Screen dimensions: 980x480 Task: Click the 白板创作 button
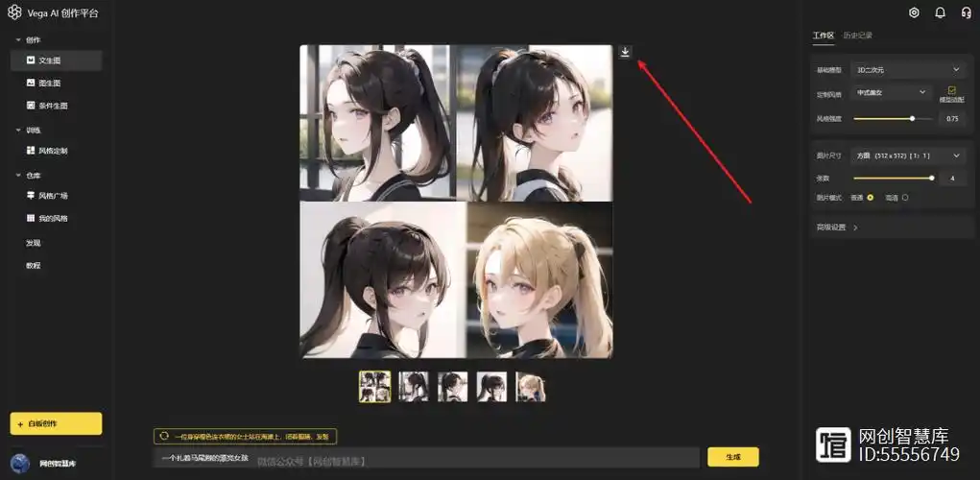tap(56, 423)
